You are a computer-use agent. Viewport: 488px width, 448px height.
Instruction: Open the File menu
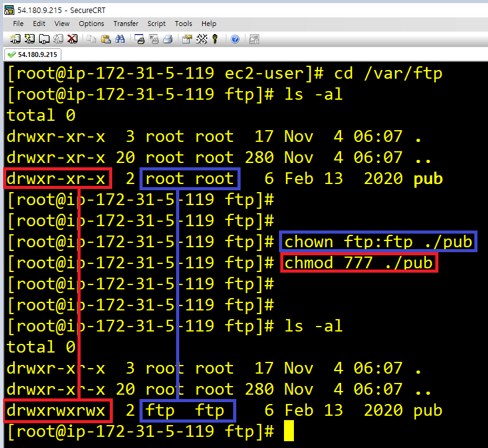point(18,24)
